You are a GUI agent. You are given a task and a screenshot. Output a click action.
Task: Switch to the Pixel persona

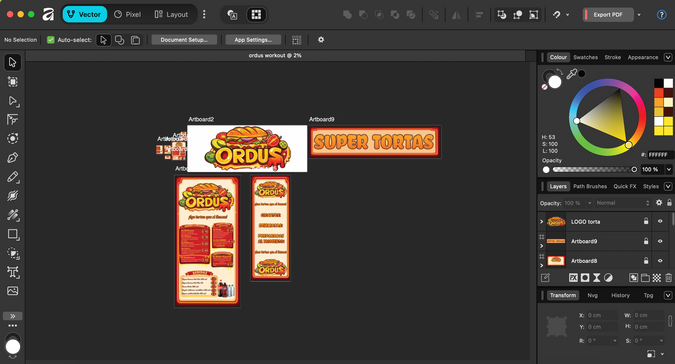pyautogui.click(x=127, y=14)
